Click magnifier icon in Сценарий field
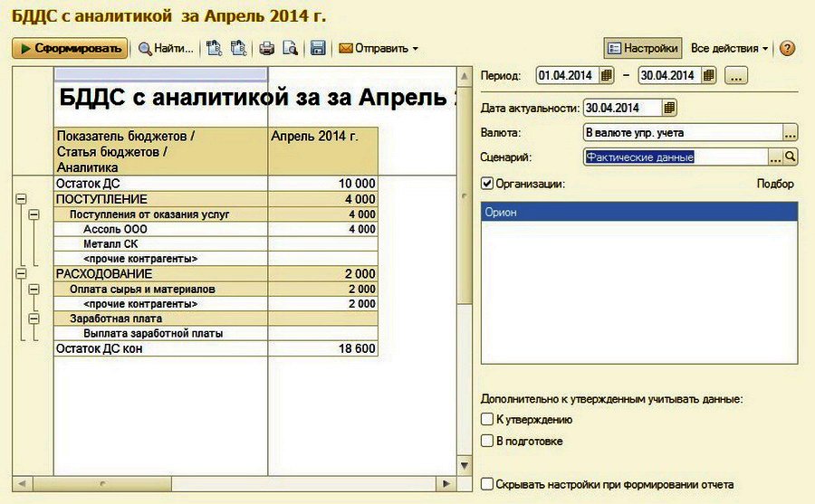This screenshot has height=504, width=815. [790, 157]
